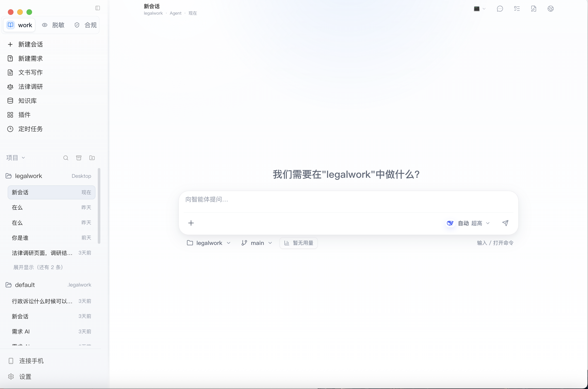
Task: Open the globe-like icon in the header
Action: [551, 9]
